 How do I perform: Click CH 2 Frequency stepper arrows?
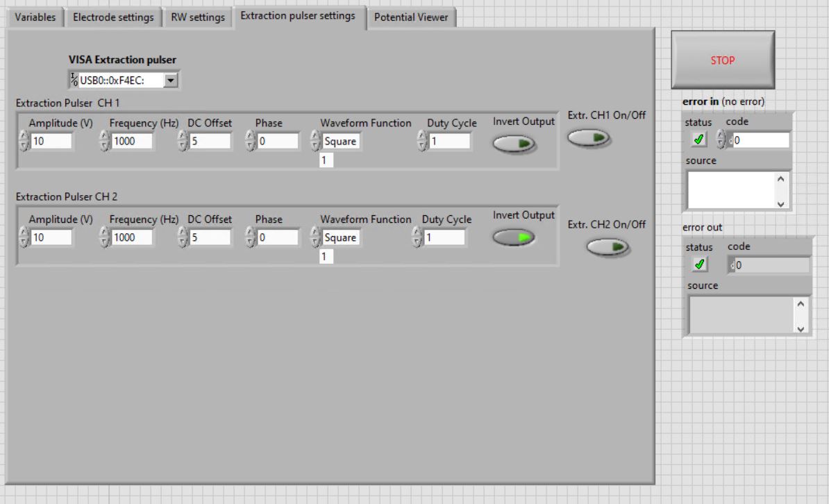(x=105, y=237)
